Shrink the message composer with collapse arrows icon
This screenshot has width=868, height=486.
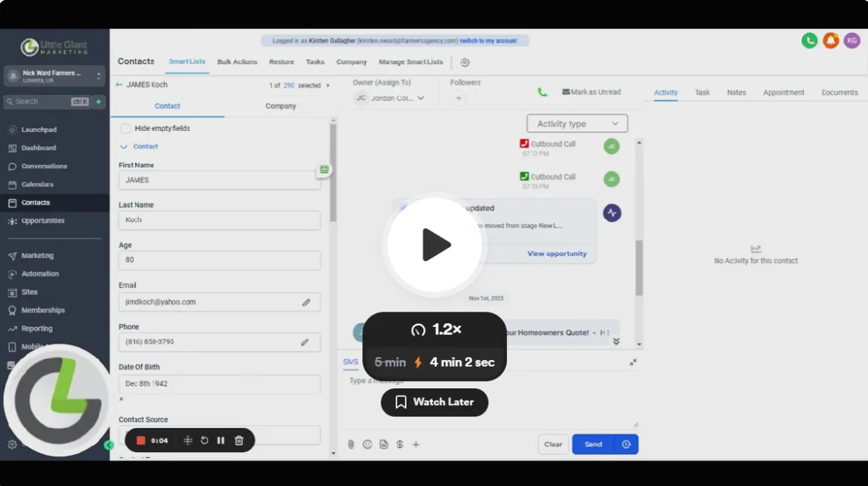[633, 362]
